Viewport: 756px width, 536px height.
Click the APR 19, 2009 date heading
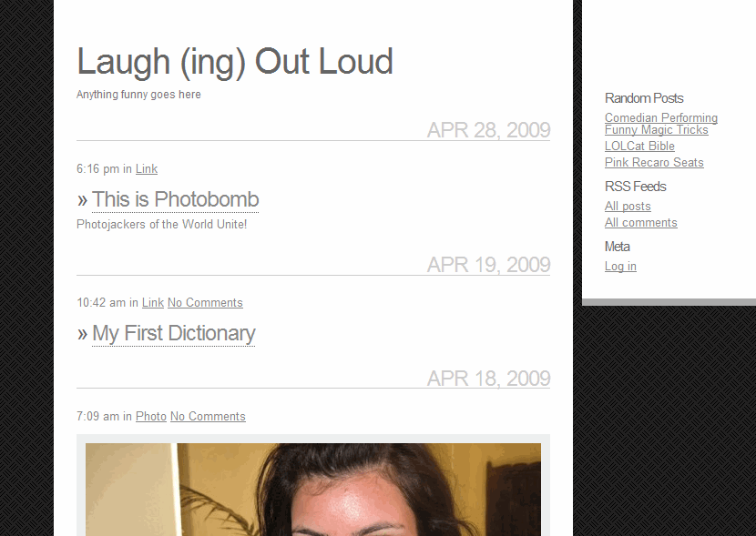click(488, 265)
